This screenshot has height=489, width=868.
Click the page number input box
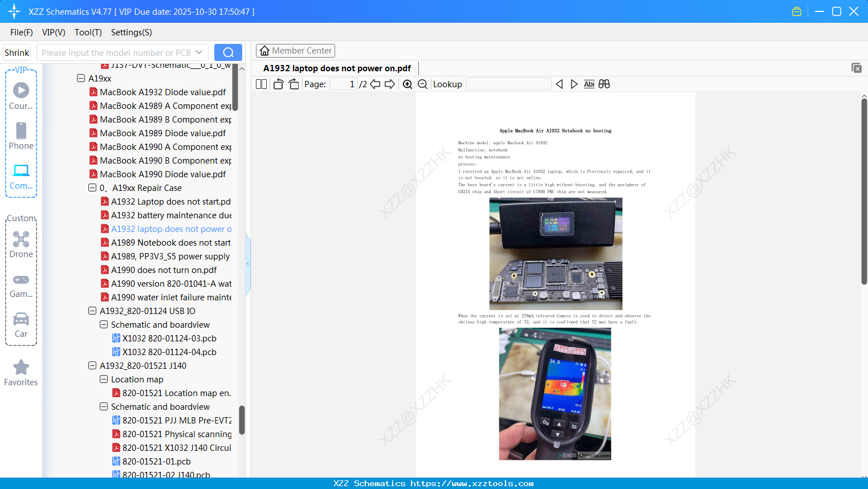(344, 84)
